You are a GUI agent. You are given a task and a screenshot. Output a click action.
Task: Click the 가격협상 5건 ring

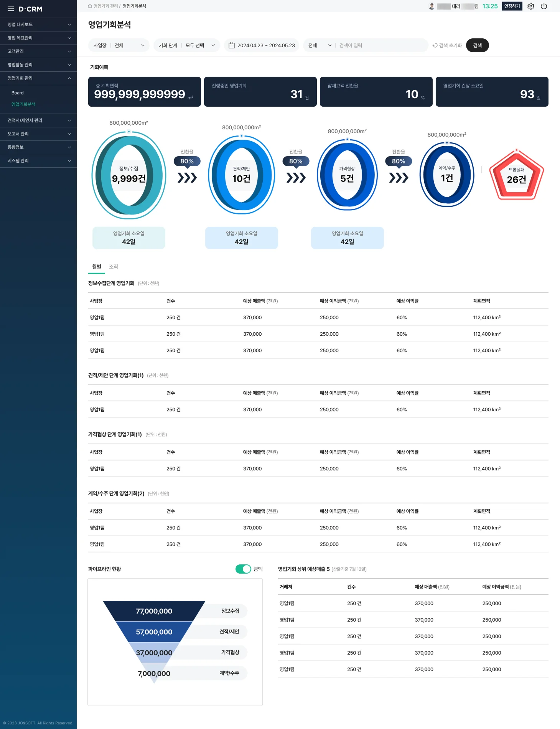(x=348, y=175)
